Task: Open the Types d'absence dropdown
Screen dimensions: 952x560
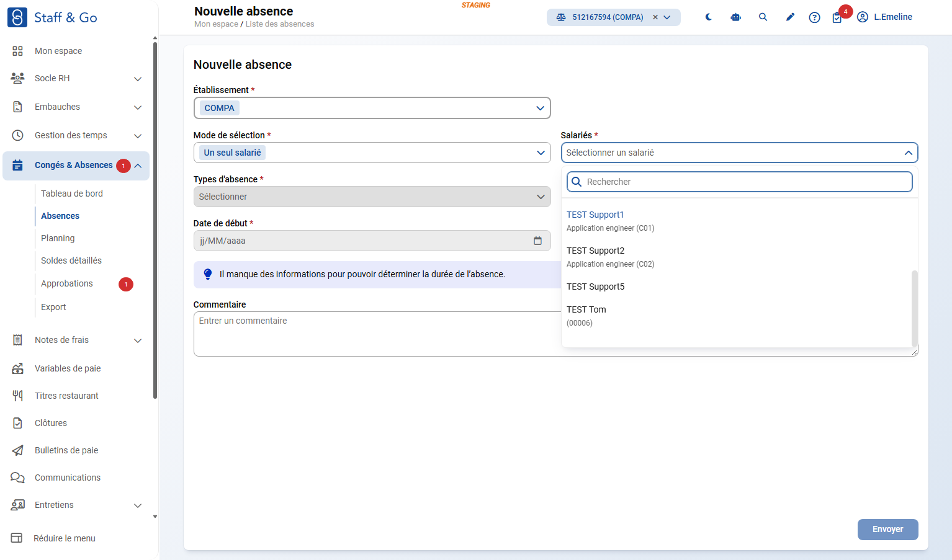Action: click(372, 197)
